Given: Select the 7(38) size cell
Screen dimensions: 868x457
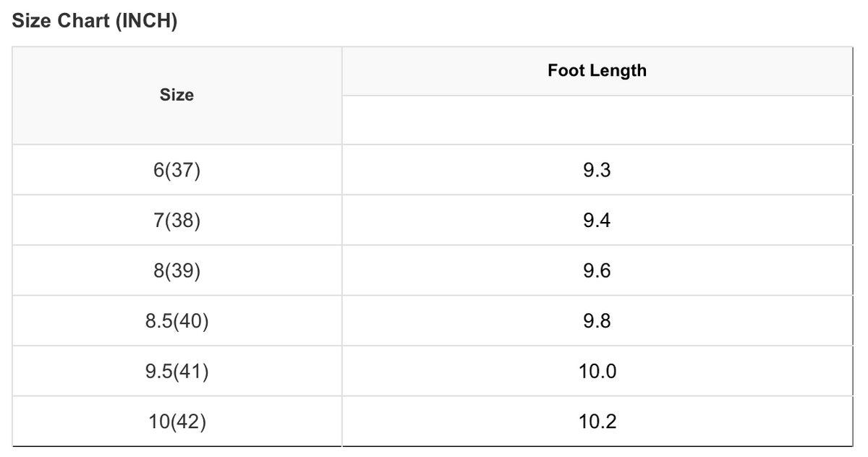Looking at the screenshot, I should (x=177, y=220).
